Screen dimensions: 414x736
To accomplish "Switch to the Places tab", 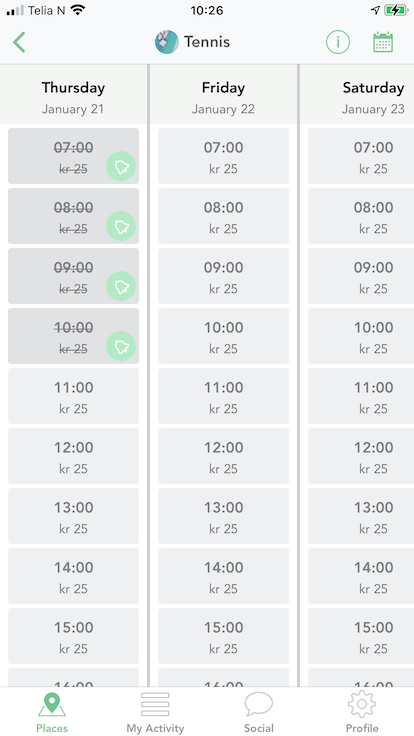I will tap(52, 713).
